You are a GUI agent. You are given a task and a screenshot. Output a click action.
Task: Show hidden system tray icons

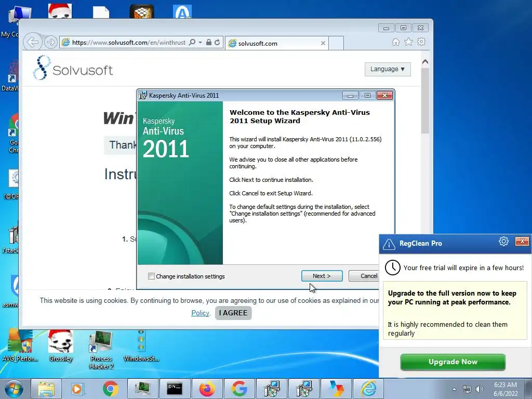coord(454,389)
